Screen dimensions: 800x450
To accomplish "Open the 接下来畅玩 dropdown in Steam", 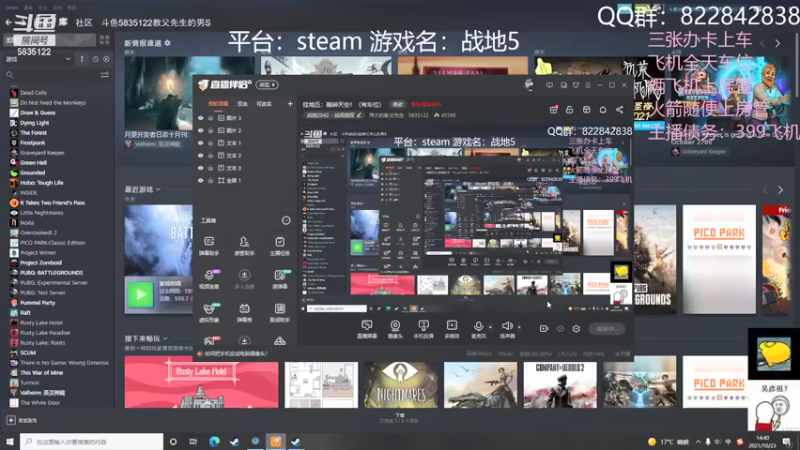I will tap(146, 338).
